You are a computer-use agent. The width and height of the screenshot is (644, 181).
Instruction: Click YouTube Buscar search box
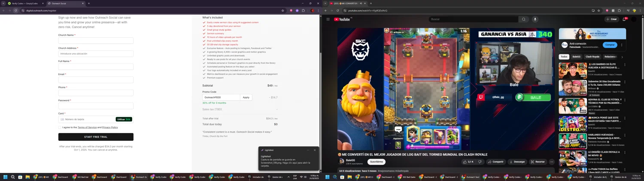pyautogui.click(x=473, y=19)
